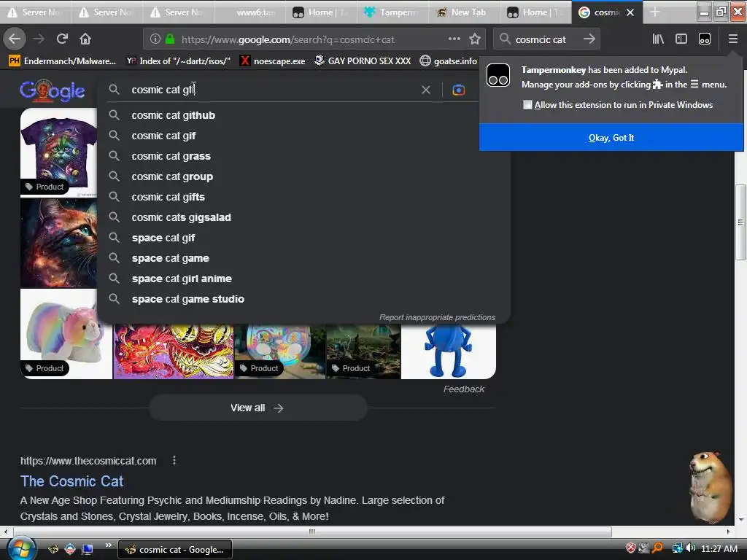Close the active cosmic cat tab
Viewport: 747px width, 560px height.
tap(630, 12)
